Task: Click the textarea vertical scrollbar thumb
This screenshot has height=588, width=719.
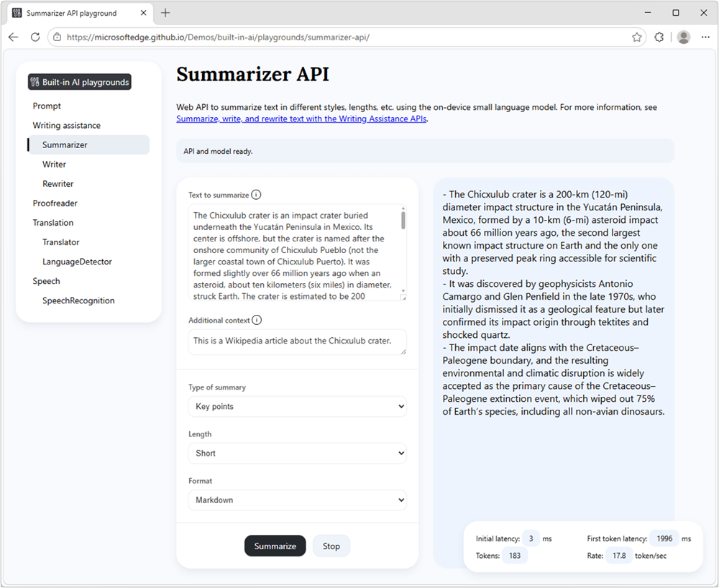Action: [403, 220]
